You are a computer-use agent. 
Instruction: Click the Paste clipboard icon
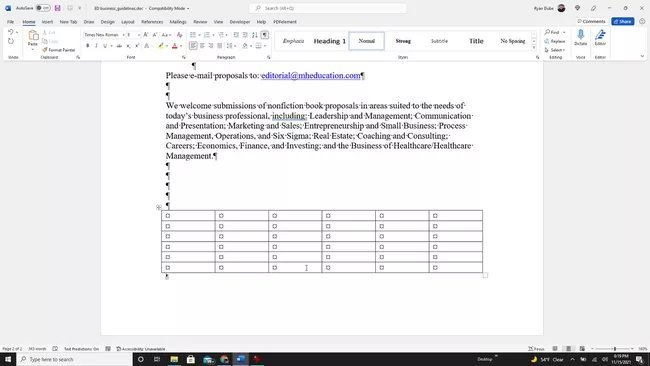[x=33, y=38]
